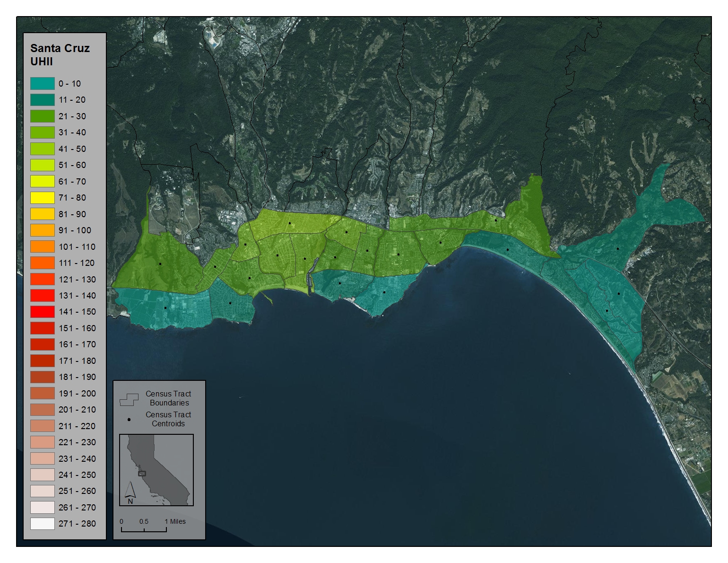The width and height of the screenshot is (728, 563).
Task: Select the 91 - 100 orange swatch
Action: (43, 230)
